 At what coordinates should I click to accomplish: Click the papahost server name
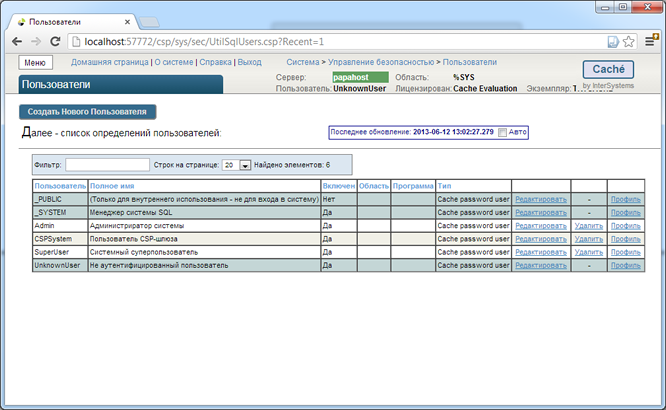coord(360,77)
